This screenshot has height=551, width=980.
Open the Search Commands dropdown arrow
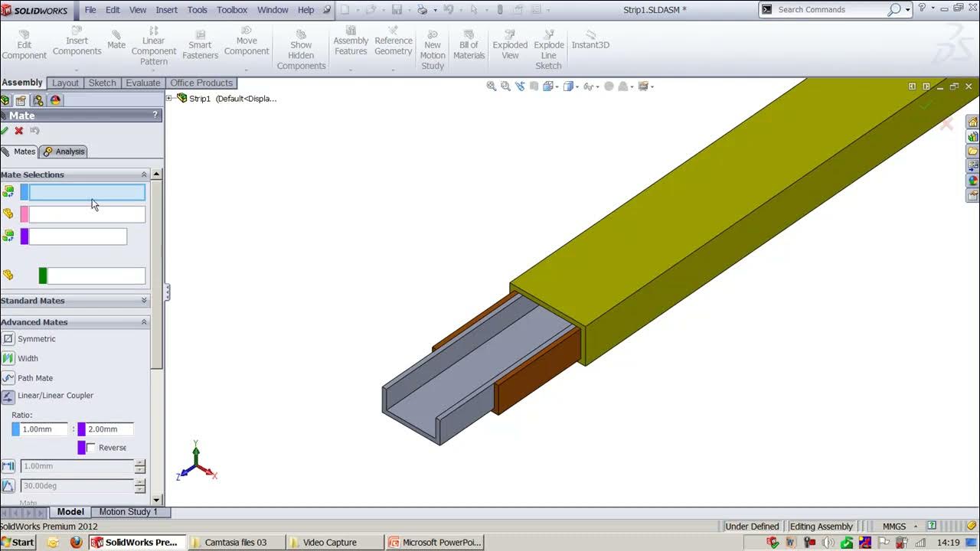tap(908, 10)
